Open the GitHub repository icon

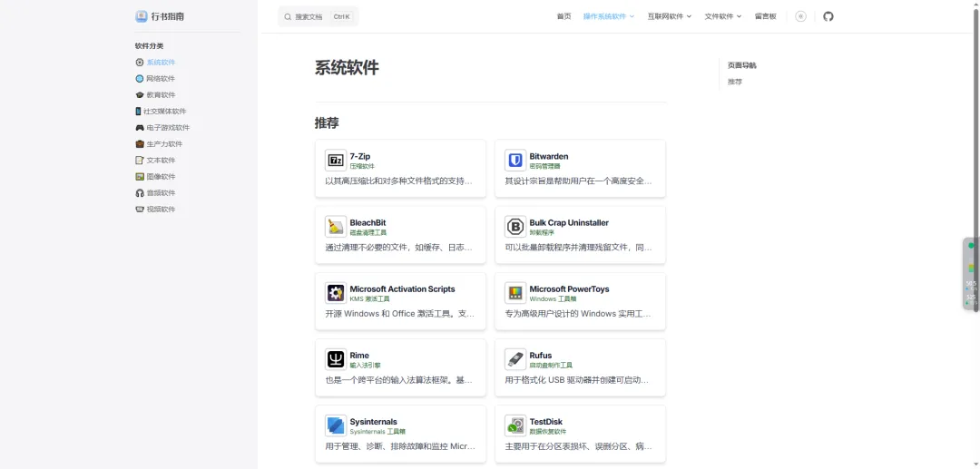coord(828,16)
